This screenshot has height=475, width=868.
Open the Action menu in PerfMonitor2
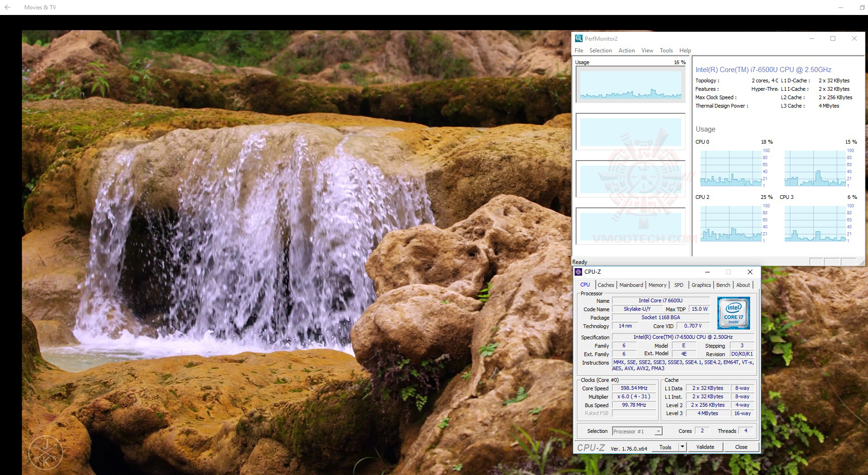pyautogui.click(x=627, y=51)
